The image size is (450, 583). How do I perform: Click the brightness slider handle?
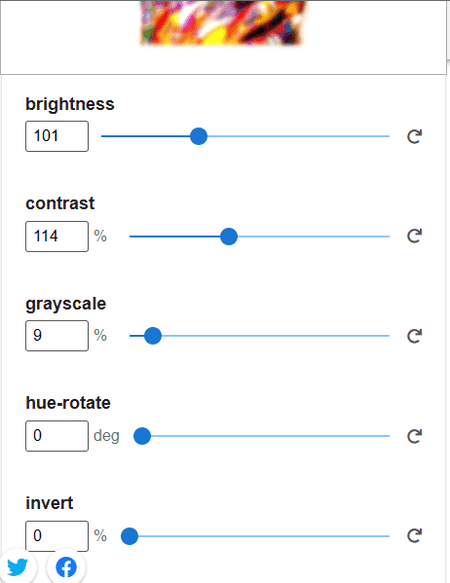(199, 136)
